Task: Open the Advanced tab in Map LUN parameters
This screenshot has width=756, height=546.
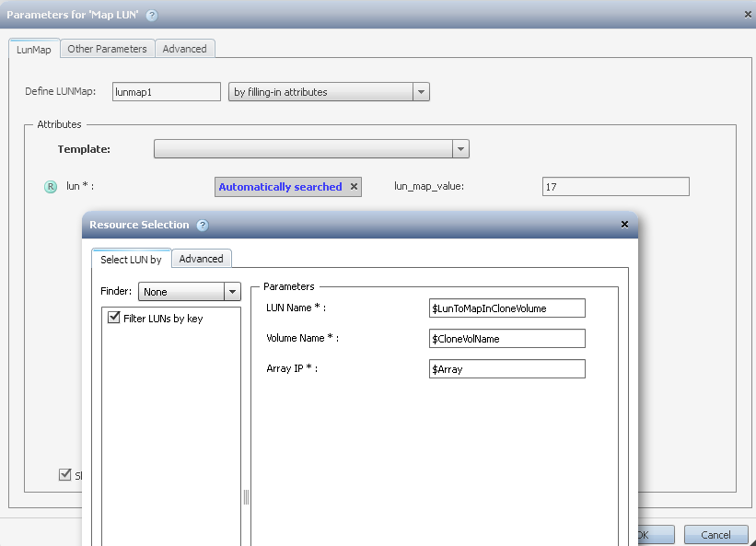Action: point(184,49)
